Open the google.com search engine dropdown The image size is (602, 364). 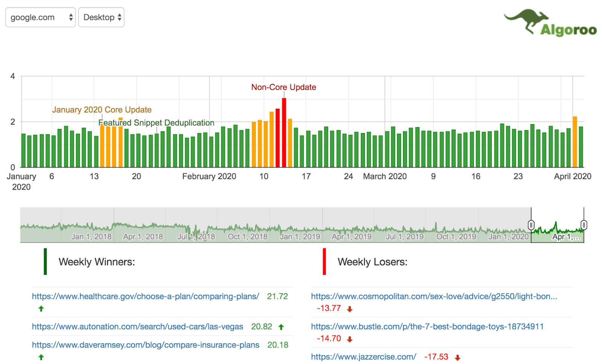pyautogui.click(x=40, y=17)
